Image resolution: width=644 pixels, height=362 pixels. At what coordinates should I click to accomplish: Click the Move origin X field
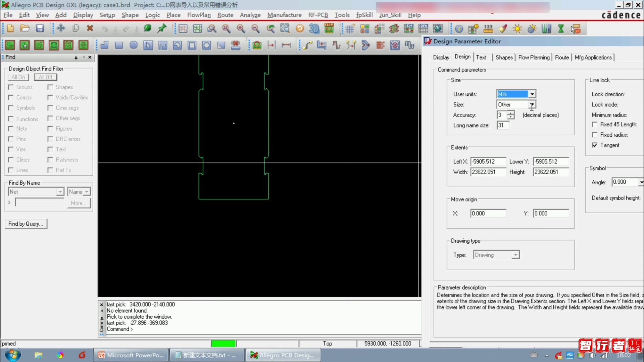(x=488, y=214)
